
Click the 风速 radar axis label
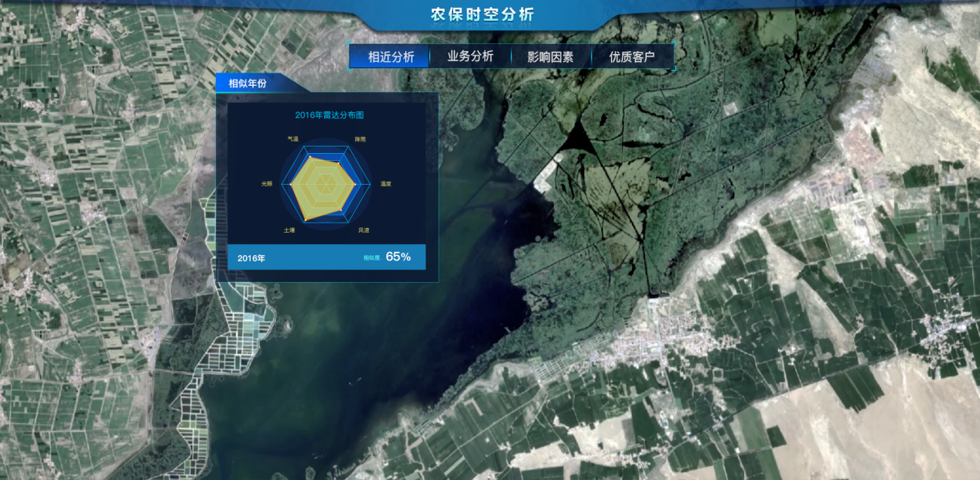pyautogui.click(x=364, y=230)
